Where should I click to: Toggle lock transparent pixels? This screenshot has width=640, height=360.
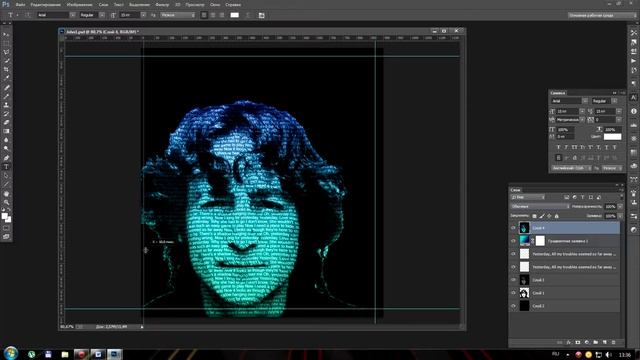click(534, 216)
